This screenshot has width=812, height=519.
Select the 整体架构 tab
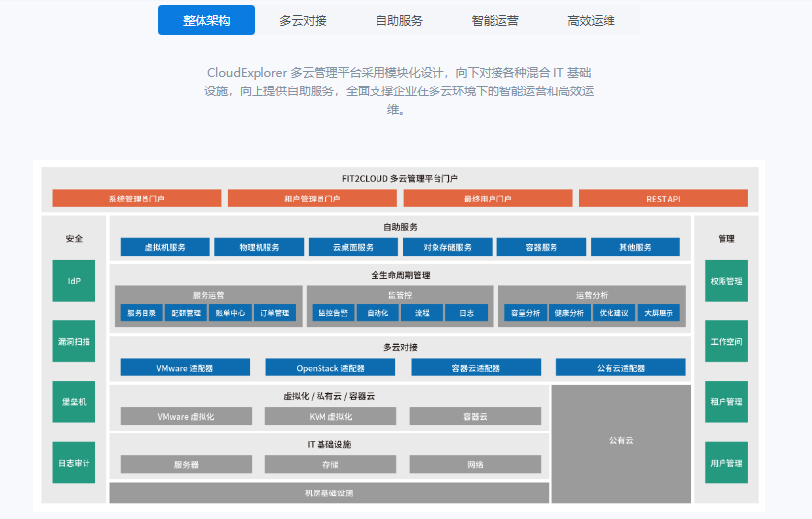click(x=206, y=21)
